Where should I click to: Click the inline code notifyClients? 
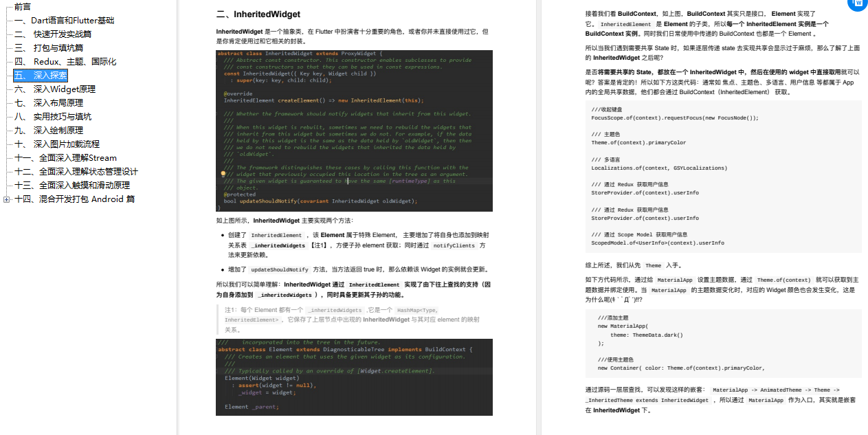pyautogui.click(x=454, y=245)
